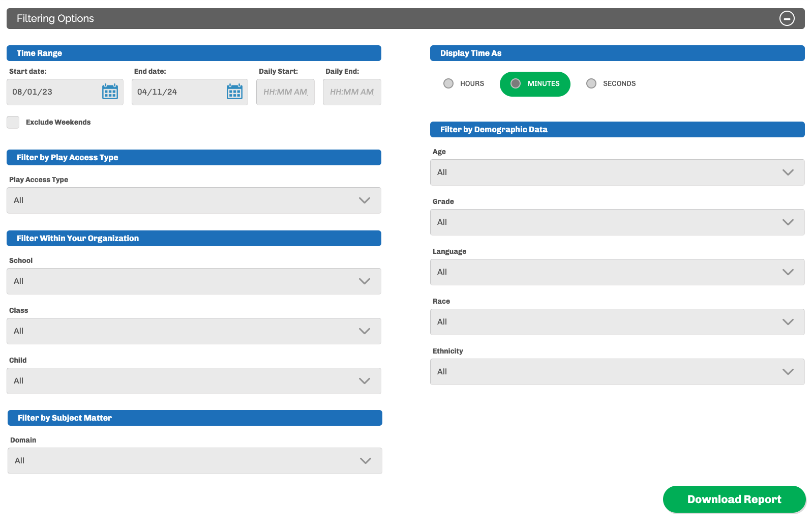Open the Start date calendar picker

(x=110, y=92)
